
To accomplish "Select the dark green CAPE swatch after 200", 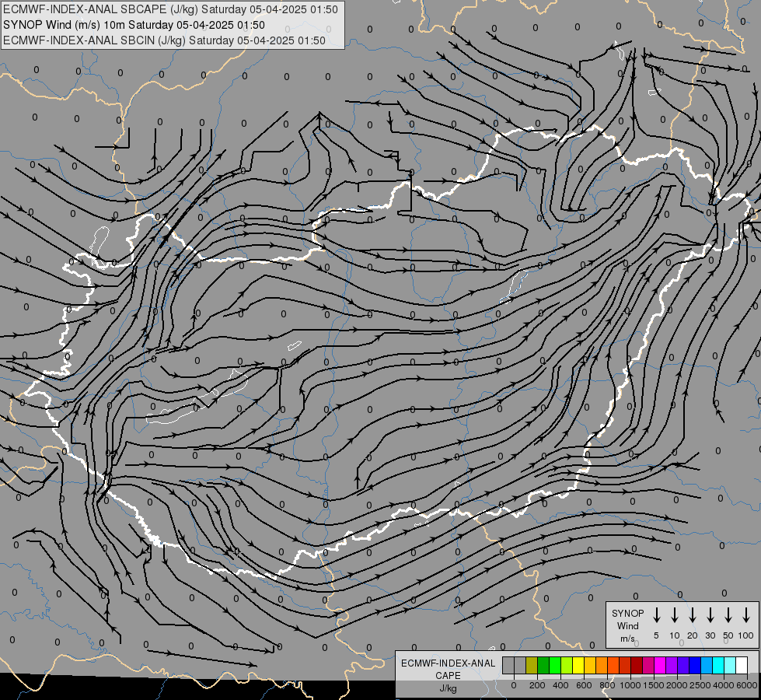I will pyautogui.click(x=543, y=665).
